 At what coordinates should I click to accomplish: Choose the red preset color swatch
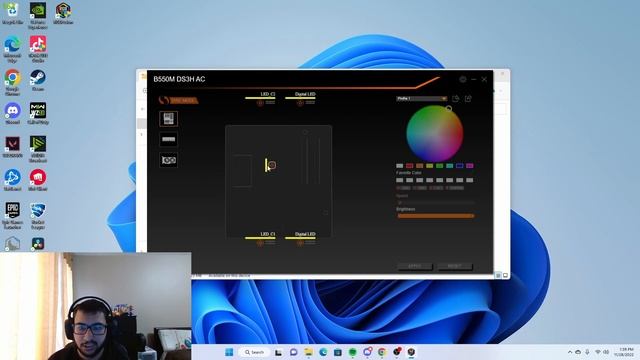coord(409,166)
